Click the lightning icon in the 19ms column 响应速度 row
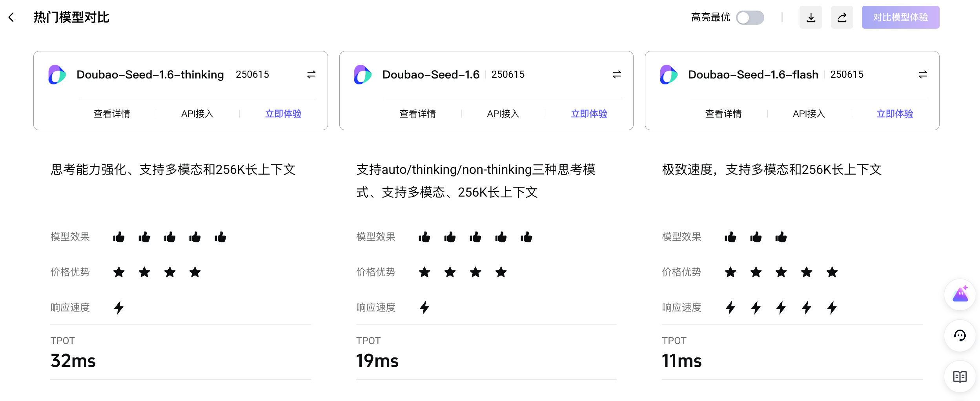 pos(424,308)
